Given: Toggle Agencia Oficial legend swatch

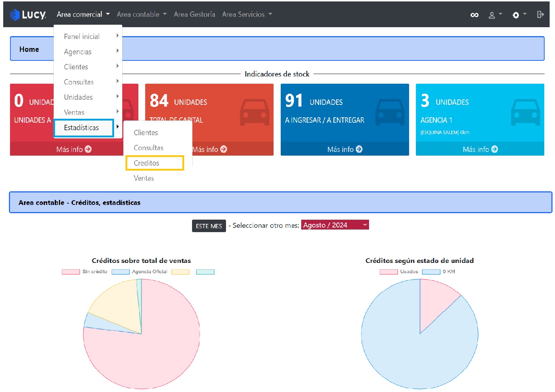Looking at the screenshot, I should pyautogui.click(x=121, y=272).
